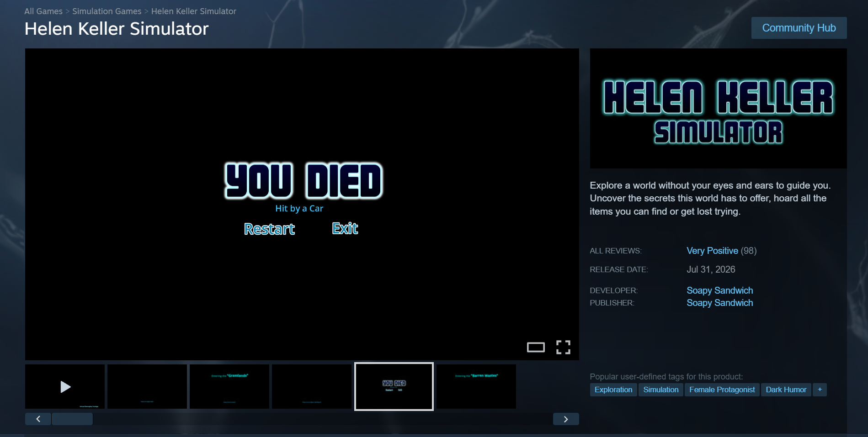Click the release date 'Jul 31, 2026'
The image size is (868, 437).
(711, 269)
